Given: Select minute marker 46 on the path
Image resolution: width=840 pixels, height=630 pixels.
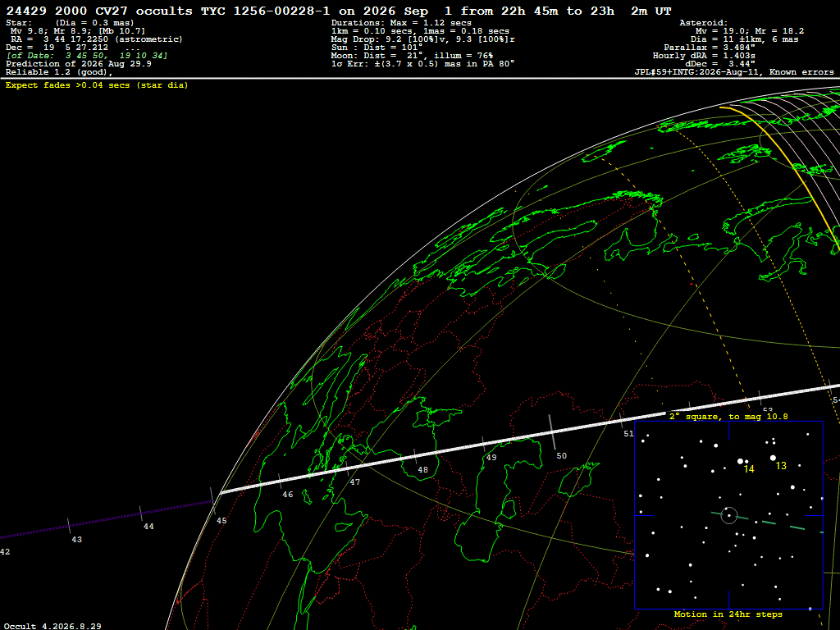Looking at the screenshot, I should pos(288,495).
